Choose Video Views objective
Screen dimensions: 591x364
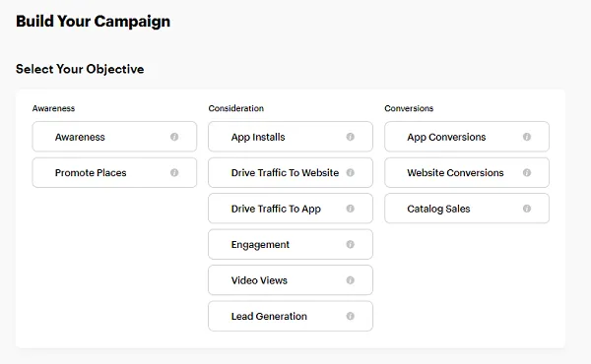[x=291, y=280]
